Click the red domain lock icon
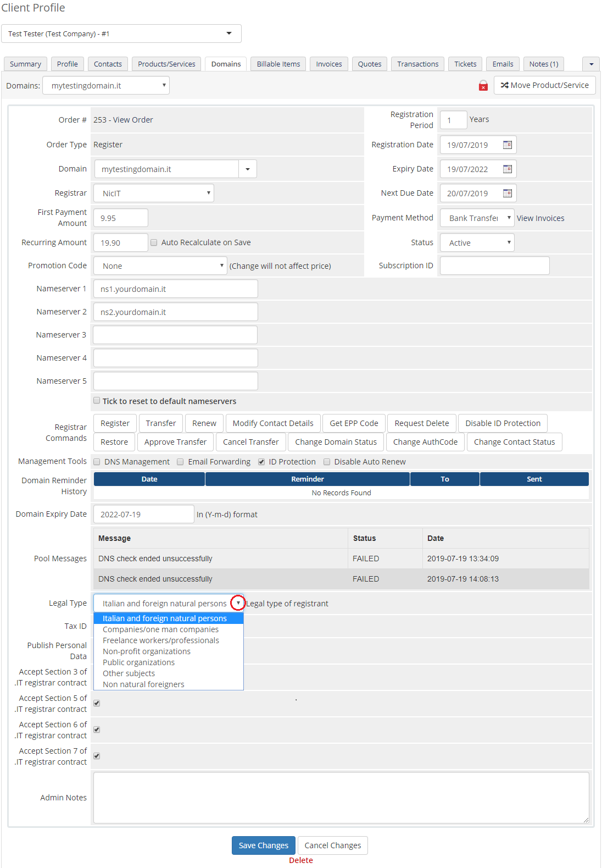 click(x=483, y=86)
